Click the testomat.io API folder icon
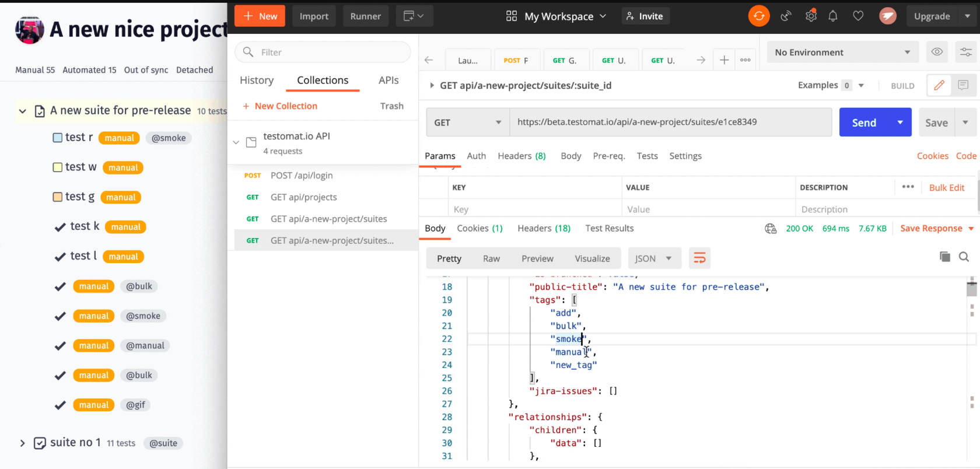 tap(251, 142)
